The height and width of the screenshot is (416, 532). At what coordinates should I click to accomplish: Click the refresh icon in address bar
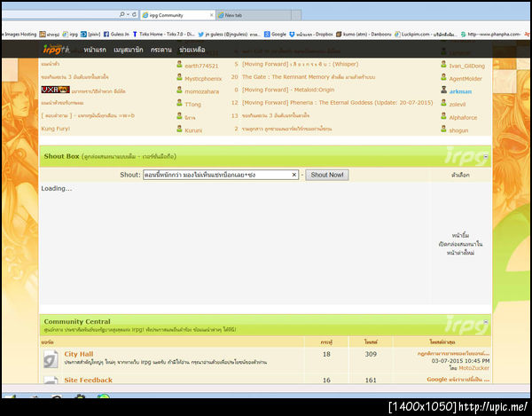coord(135,14)
